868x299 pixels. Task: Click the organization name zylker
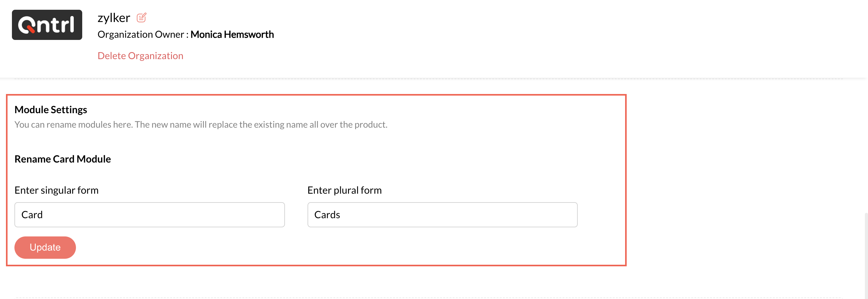tap(114, 18)
